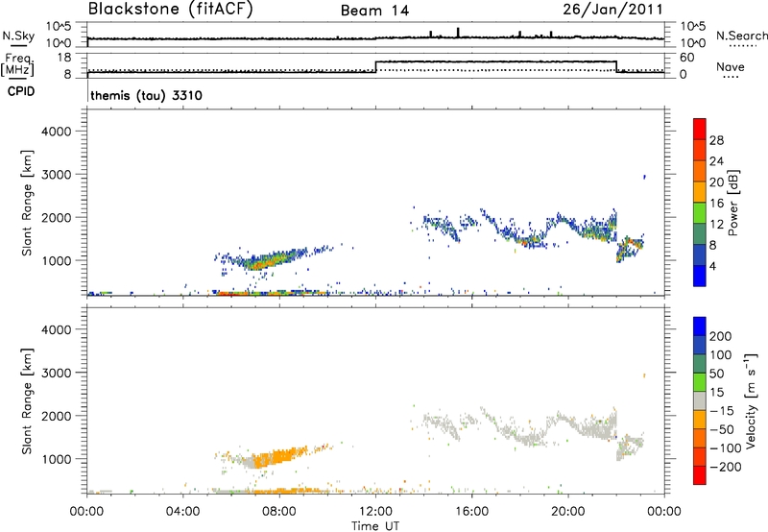Screen dimensions: 768x532
Task: Click the 16 label on Power colorbar
Action: [x=716, y=204]
